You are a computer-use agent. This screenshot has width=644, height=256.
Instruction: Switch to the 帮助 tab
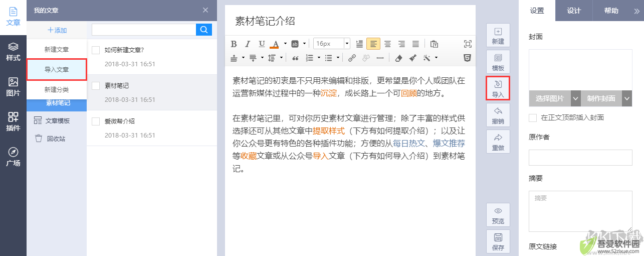click(611, 11)
